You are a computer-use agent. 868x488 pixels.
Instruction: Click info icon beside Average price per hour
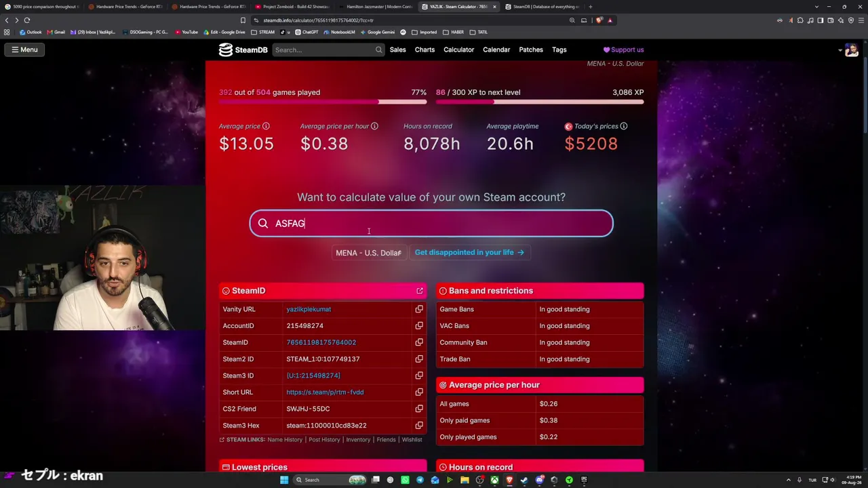(x=374, y=126)
